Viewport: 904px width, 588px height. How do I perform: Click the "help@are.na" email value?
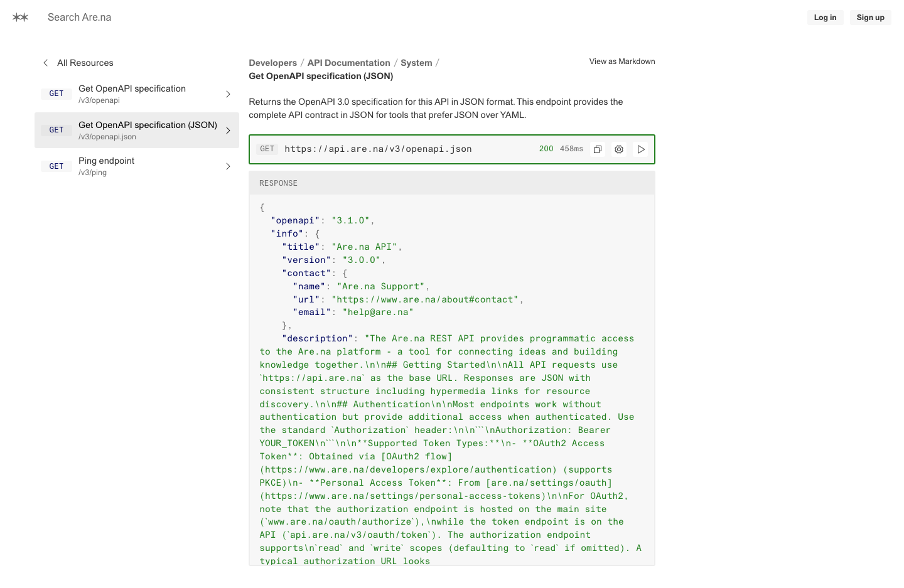[x=378, y=313]
